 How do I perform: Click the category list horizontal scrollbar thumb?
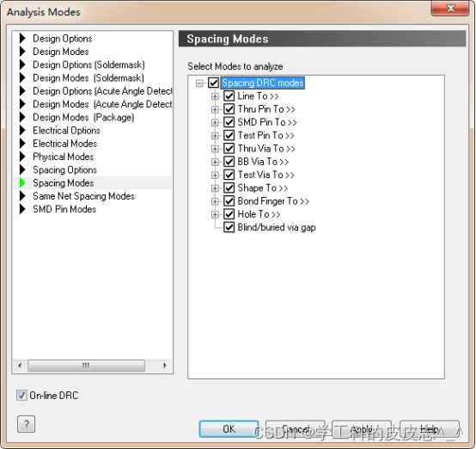point(86,365)
